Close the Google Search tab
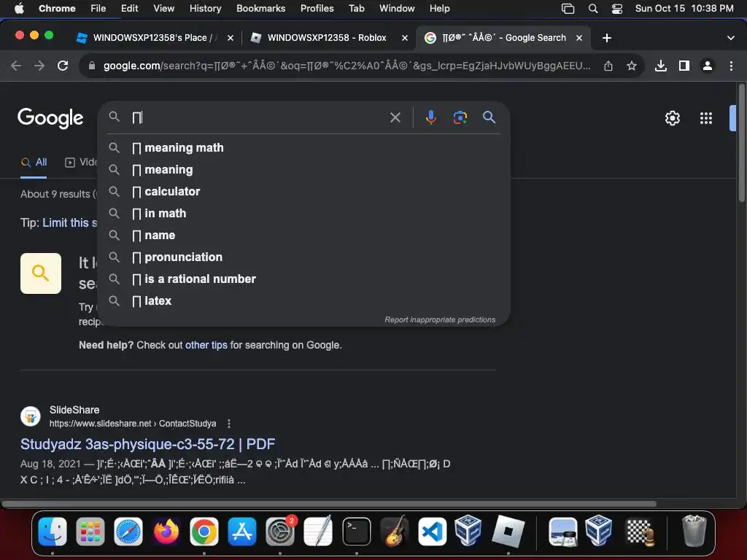The width and height of the screenshot is (747, 560). pyautogui.click(x=578, y=38)
